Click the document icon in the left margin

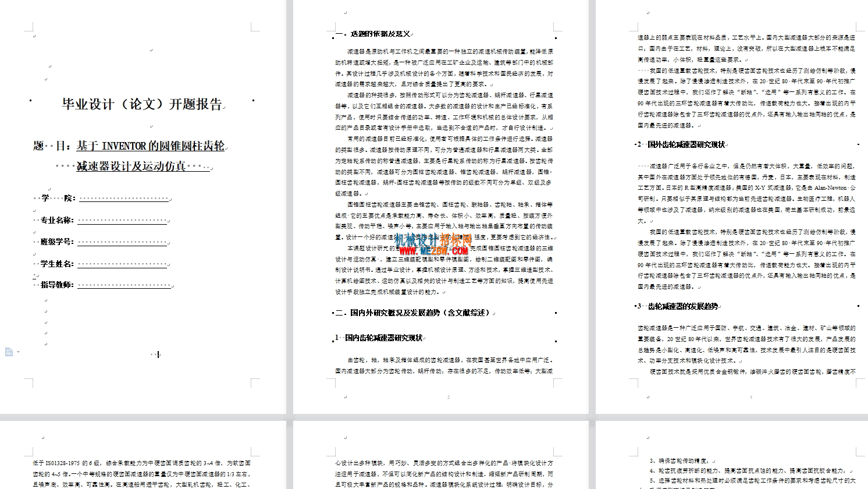[9, 352]
